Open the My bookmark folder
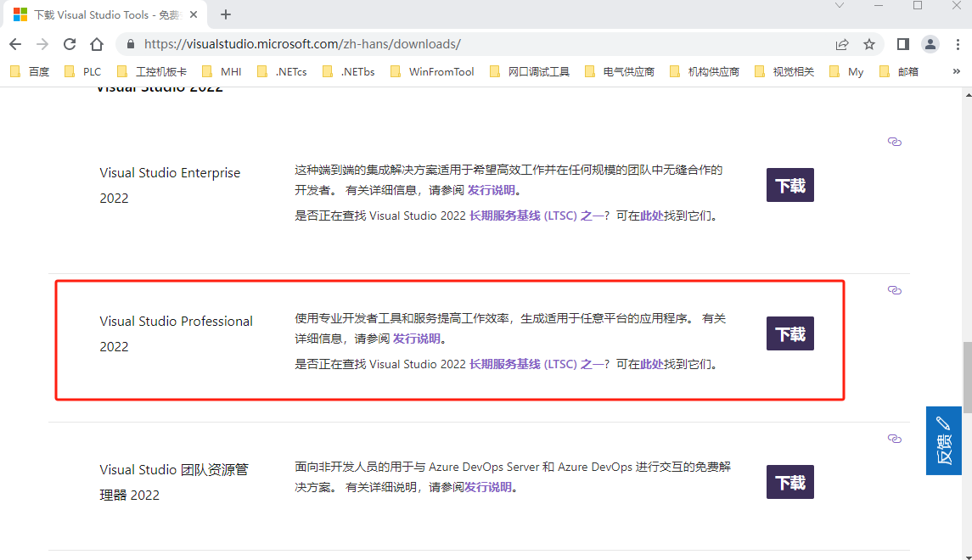 click(x=846, y=72)
